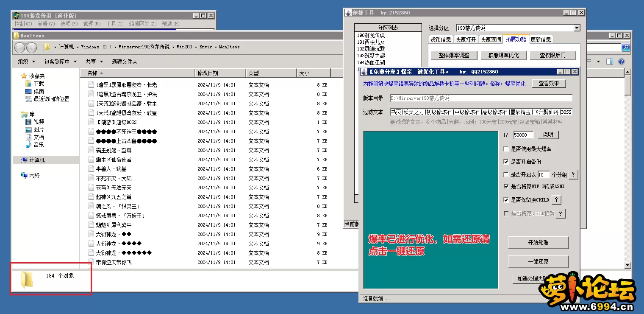Image resolution: width=644 pixels, height=314 pixels.
Task: Click the explorer scrollbar down arrow
Action: pos(628,265)
